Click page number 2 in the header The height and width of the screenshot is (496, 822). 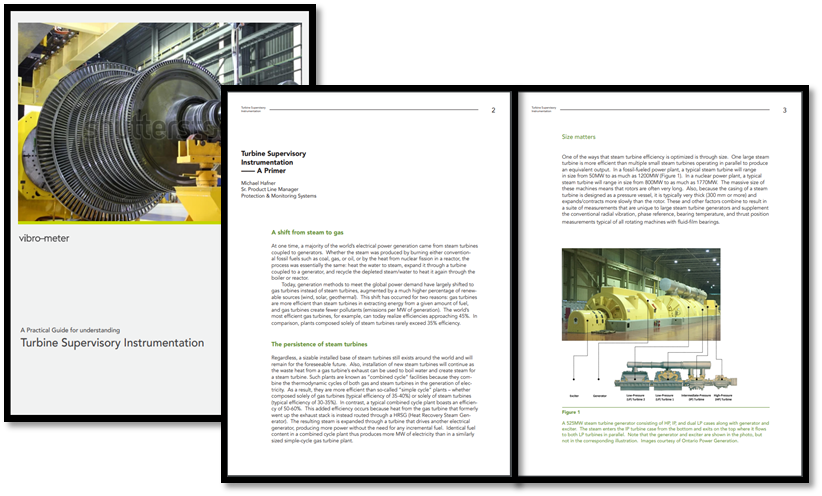pyautogui.click(x=493, y=111)
